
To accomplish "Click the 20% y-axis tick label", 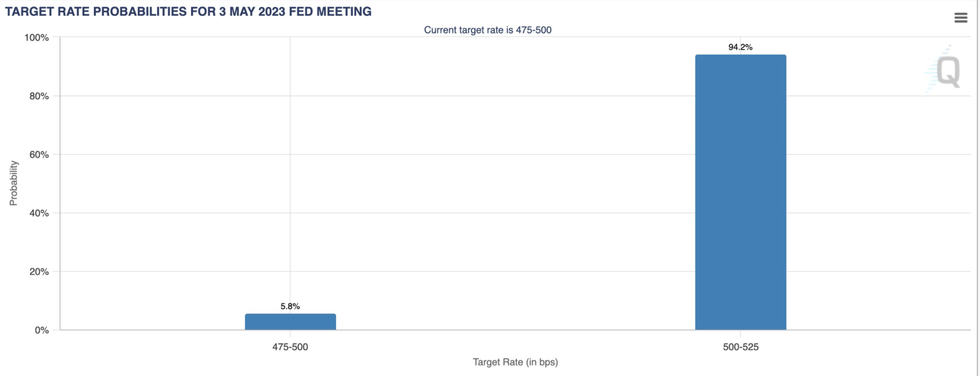I will (x=39, y=272).
